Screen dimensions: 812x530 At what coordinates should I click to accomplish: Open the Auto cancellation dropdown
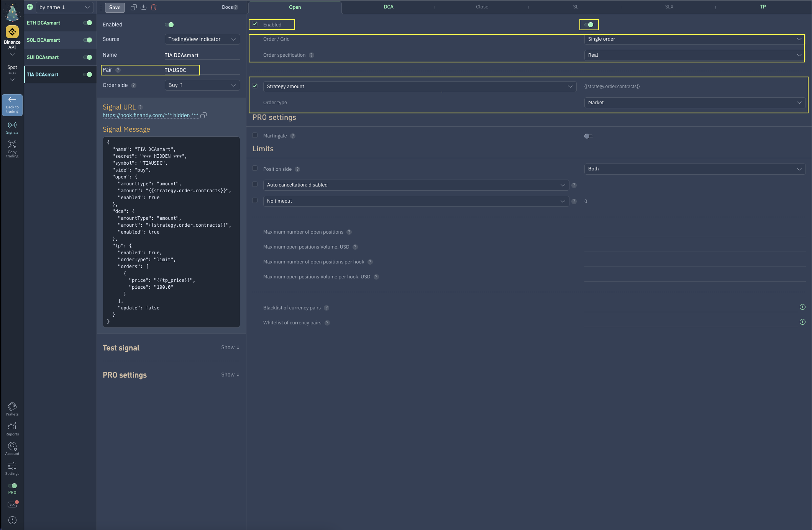[416, 185]
